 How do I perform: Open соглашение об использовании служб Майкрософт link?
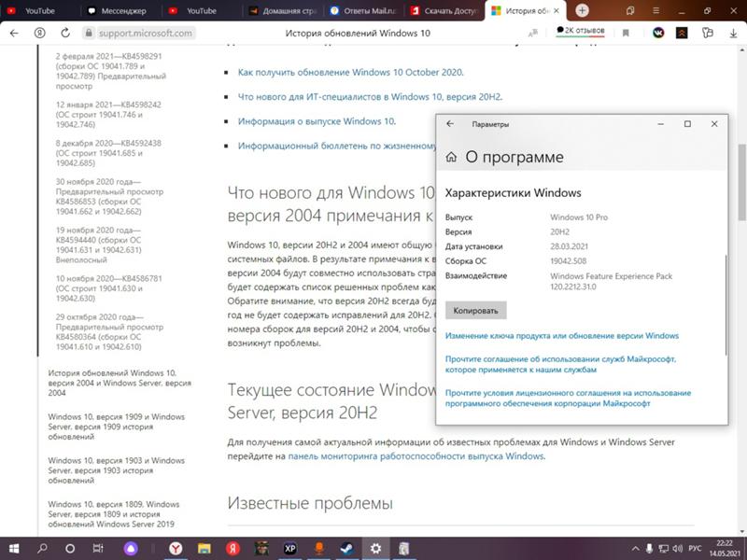click(x=560, y=364)
